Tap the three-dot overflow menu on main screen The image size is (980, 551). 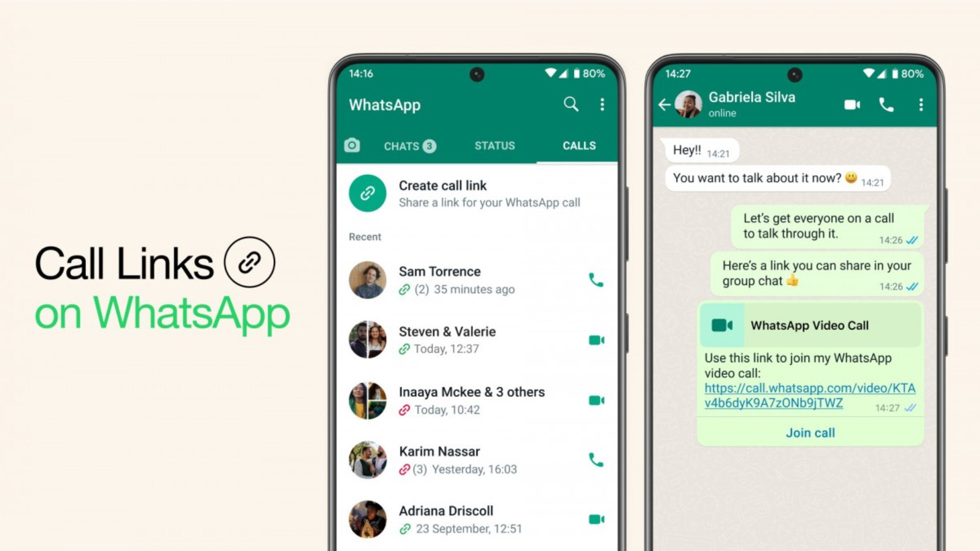pos(602,105)
